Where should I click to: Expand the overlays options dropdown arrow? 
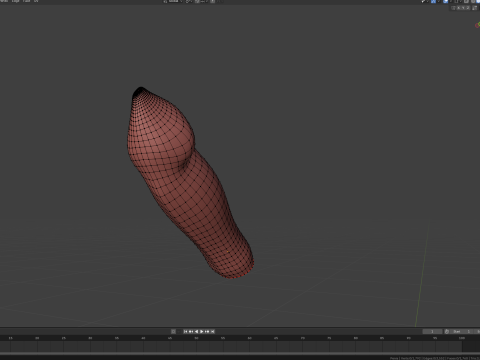click(451, 1)
